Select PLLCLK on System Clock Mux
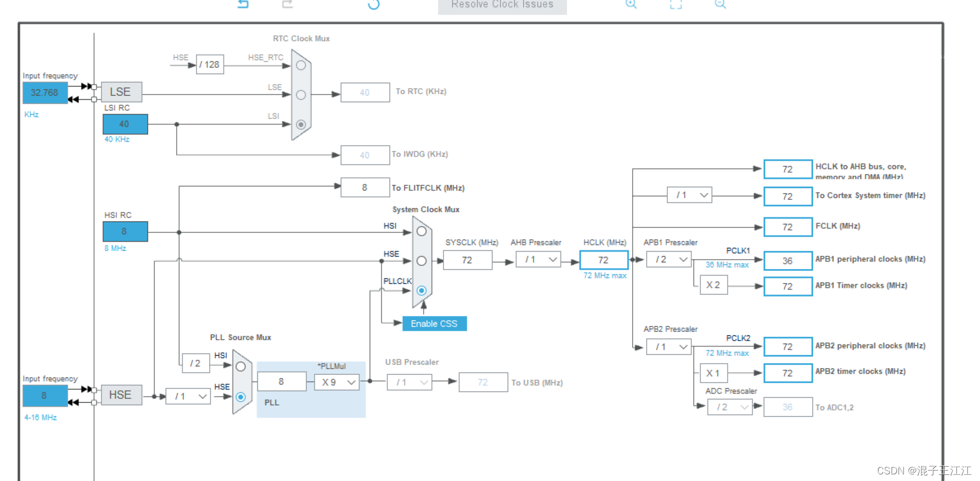Image resolution: width=980 pixels, height=481 pixels. 421,291
